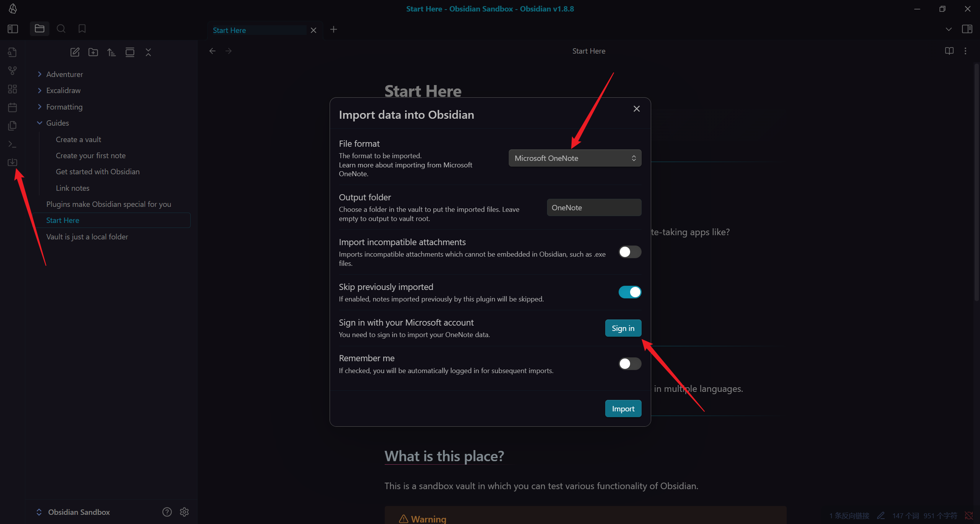This screenshot has width=980, height=524.
Task: Open the Importer ribbon icon
Action: click(12, 162)
